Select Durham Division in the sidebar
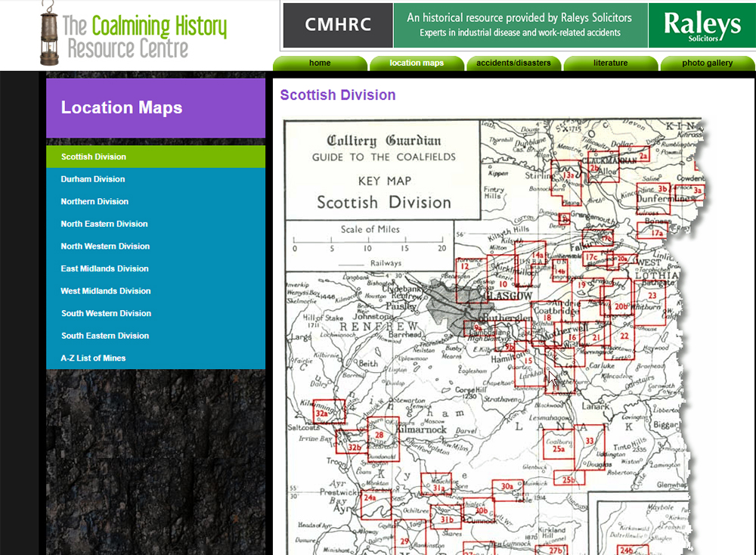Image resolution: width=756 pixels, height=555 pixels. (x=93, y=179)
